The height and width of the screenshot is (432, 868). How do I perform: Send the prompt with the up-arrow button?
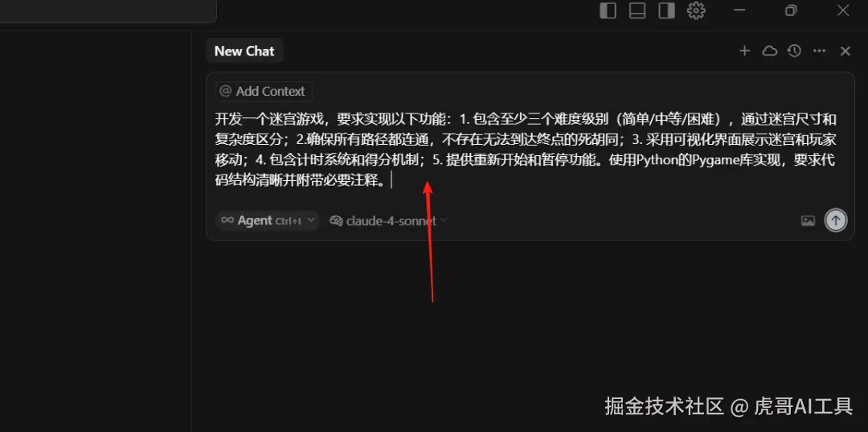coord(836,220)
